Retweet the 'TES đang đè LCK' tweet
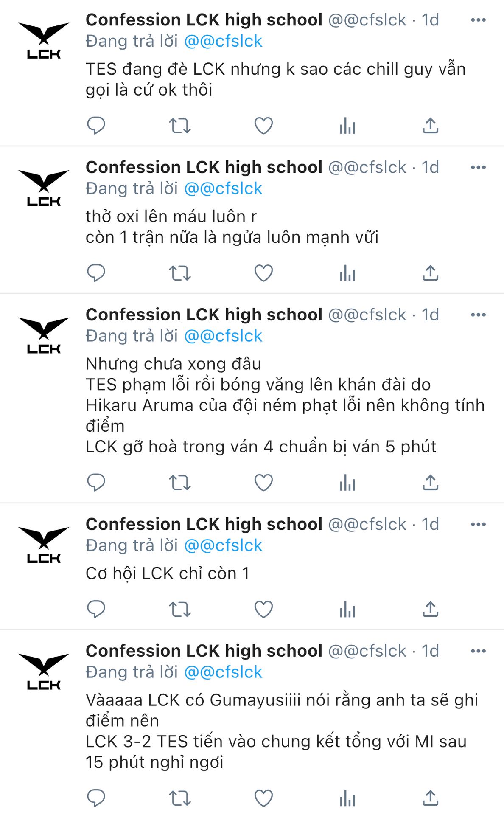The image size is (504, 815). [180, 126]
